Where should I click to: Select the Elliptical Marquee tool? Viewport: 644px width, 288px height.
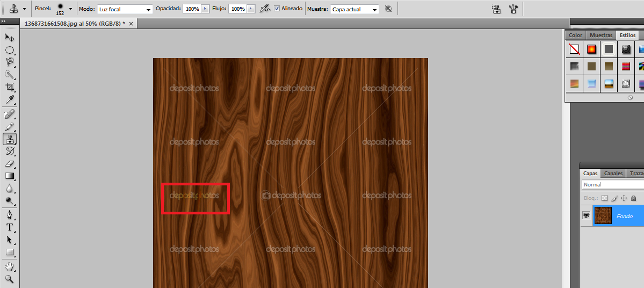click(10, 50)
